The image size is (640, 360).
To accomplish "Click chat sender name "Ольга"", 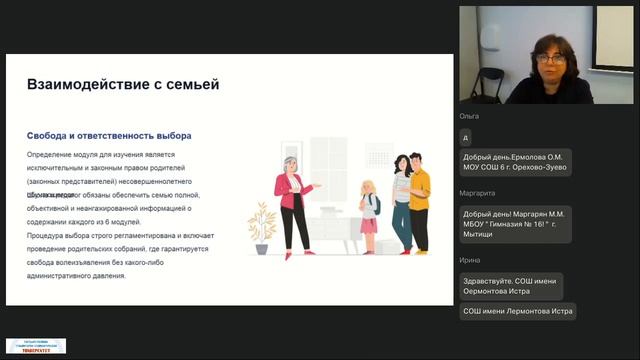I will [469, 116].
